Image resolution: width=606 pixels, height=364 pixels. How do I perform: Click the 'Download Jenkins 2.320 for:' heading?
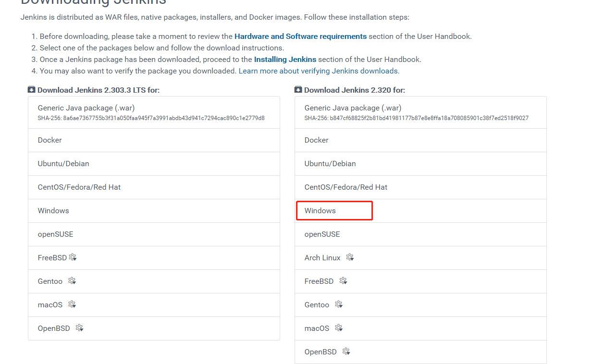click(355, 90)
